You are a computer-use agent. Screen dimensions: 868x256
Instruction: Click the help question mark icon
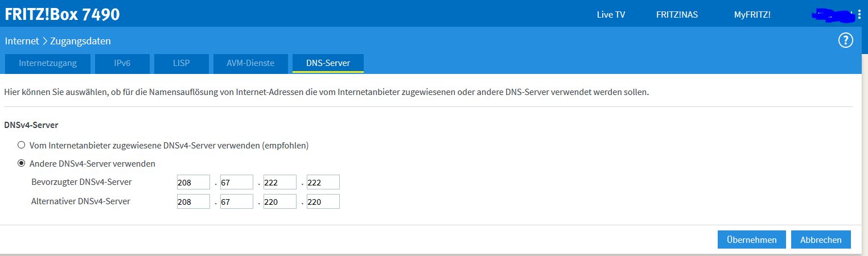[845, 40]
